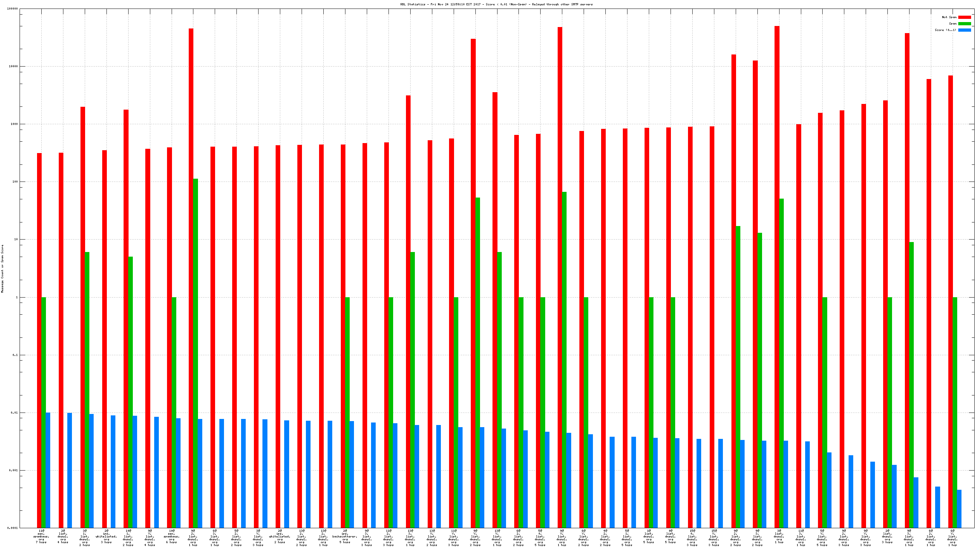Click the blue Score legend swatch
Viewport: 980px width, 551px height.
tap(964, 30)
